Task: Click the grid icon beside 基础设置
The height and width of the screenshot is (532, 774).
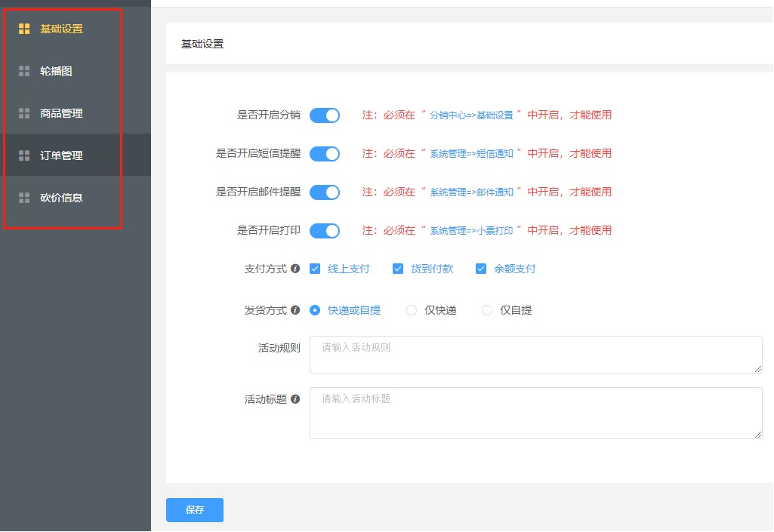Action: click(24, 29)
